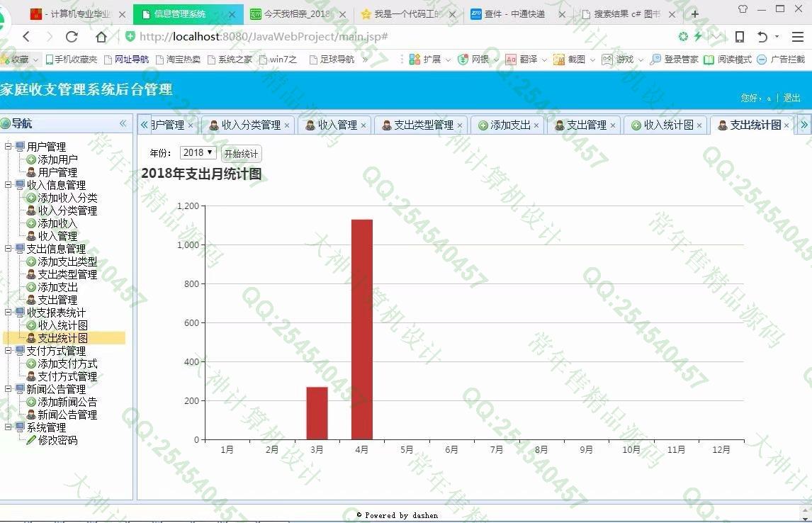Collapse the 新闻公告管理 tree node
Image resolution: width=812 pixels, height=523 pixels.
click(8, 389)
